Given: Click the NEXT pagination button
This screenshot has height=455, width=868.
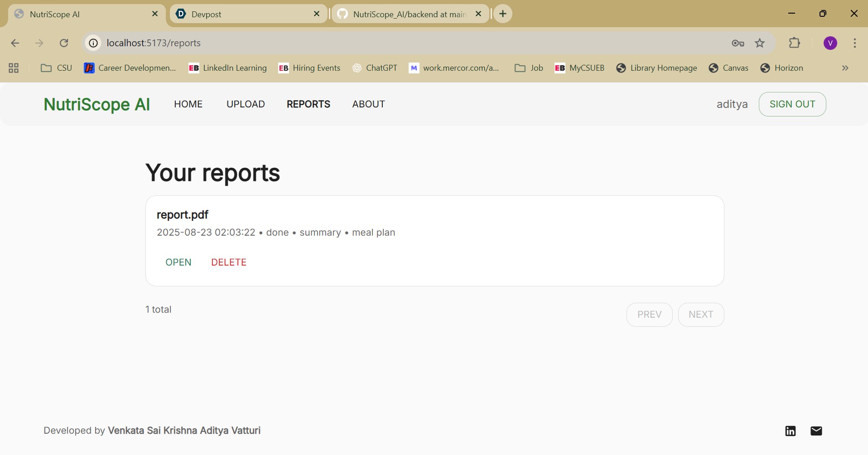Looking at the screenshot, I should pos(701,315).
